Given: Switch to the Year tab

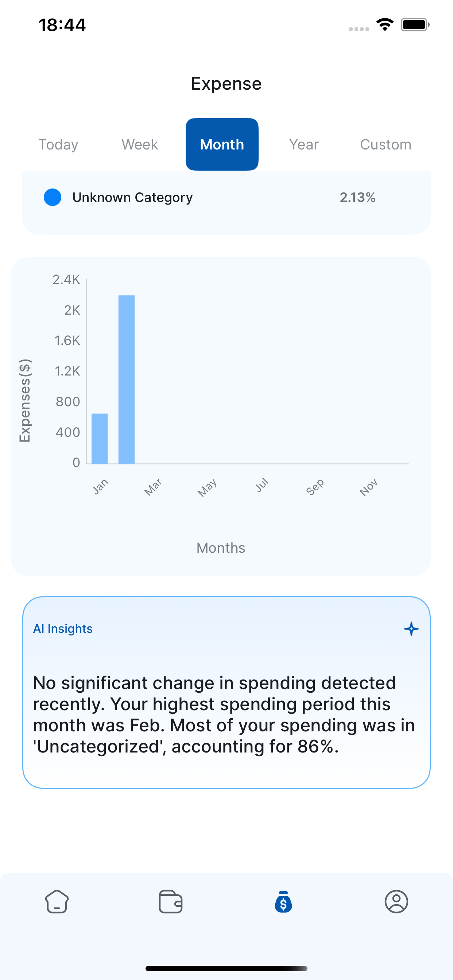Looking at the screenshot, I should click(x=303, y=145).
